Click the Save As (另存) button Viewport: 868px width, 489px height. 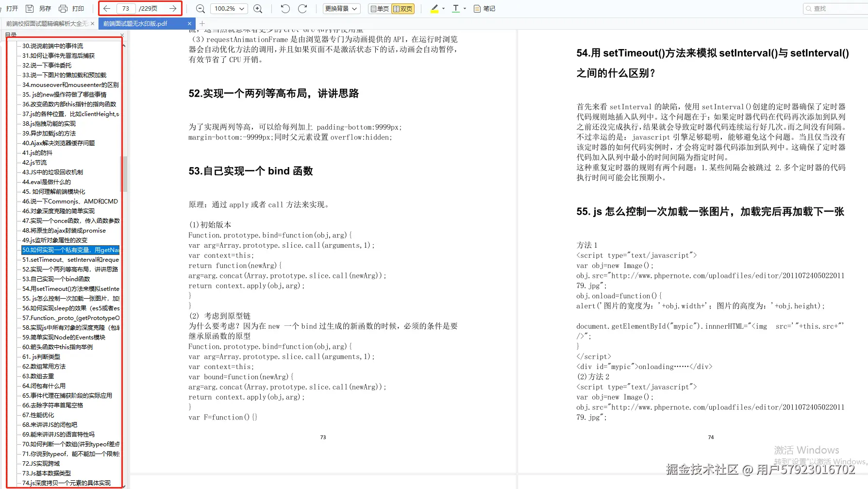tap(39, 9)
